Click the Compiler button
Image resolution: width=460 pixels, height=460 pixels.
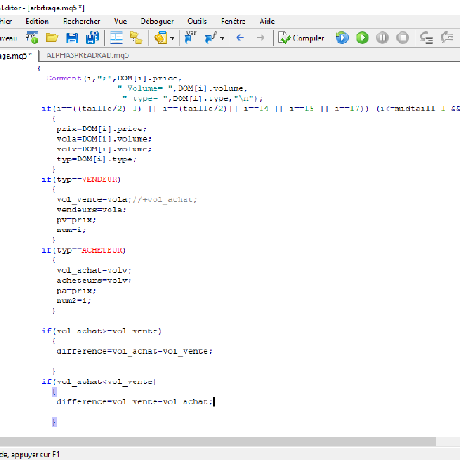pos(301,38)
